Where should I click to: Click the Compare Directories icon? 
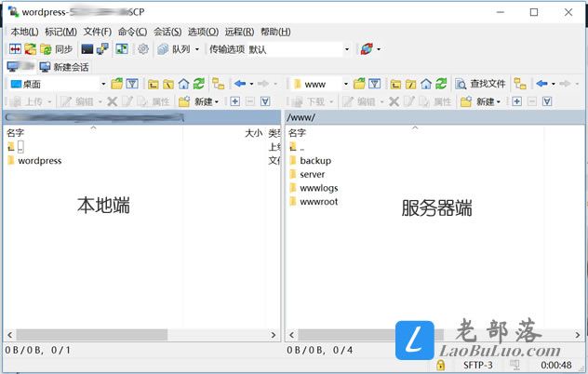click(x=15, y=49)
